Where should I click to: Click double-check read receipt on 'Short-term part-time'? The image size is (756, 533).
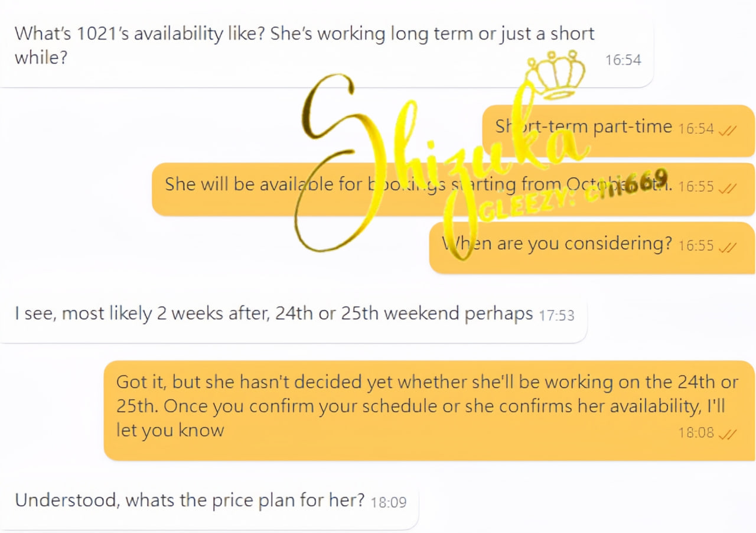coord(727,129)
